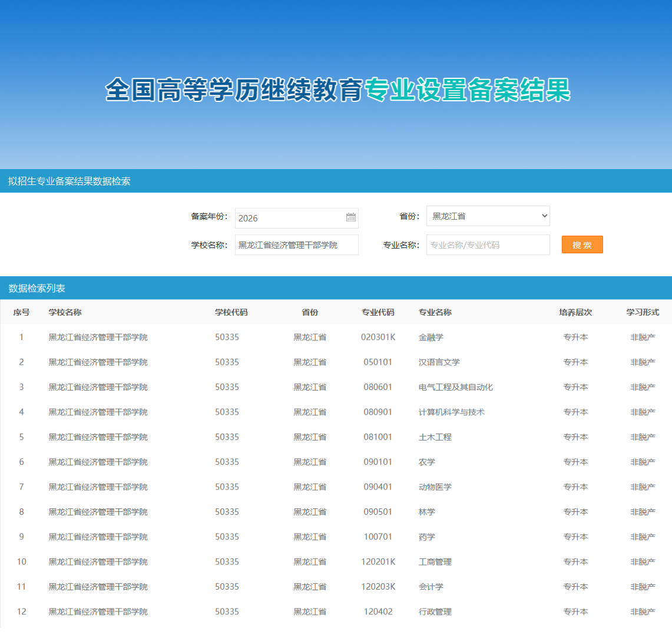Click major code 120402

pyautogui.click(x=378, y=612)
